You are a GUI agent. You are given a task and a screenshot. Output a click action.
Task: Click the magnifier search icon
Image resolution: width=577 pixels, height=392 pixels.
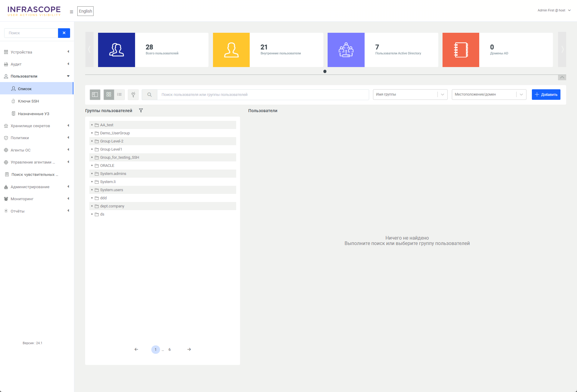click(150, 95)
